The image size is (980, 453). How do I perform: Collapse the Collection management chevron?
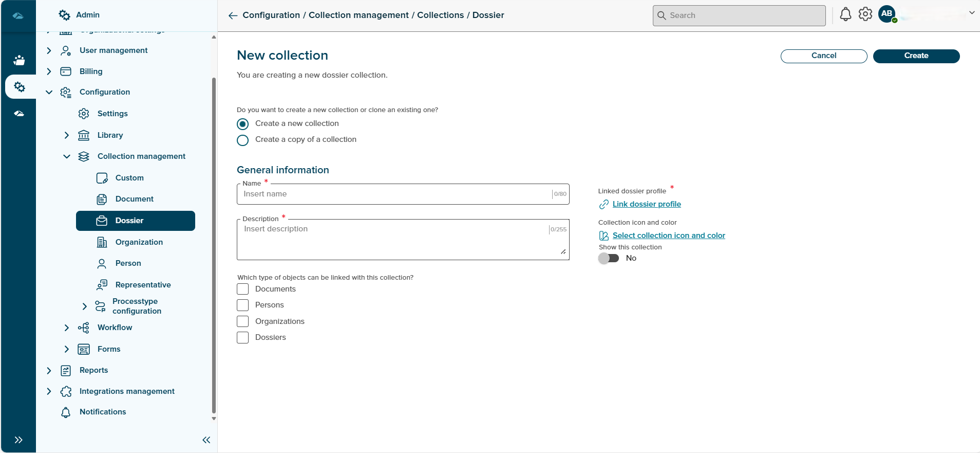[66, 156]
